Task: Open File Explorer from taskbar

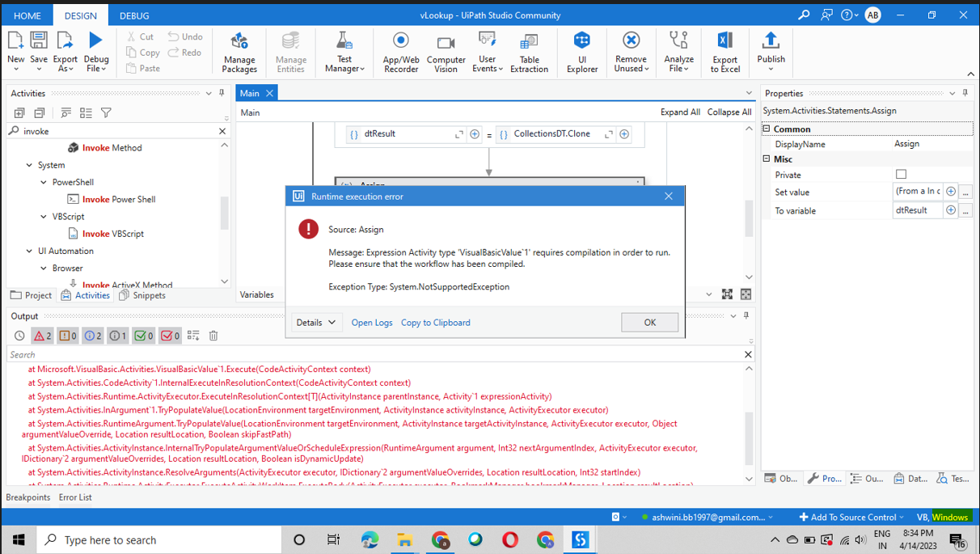Action: click(405, 539)
